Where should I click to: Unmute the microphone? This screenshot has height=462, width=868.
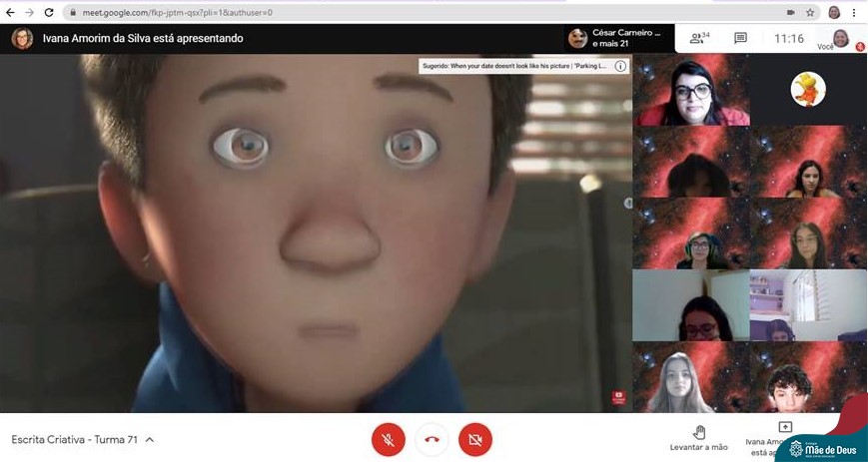coord(389,439)
